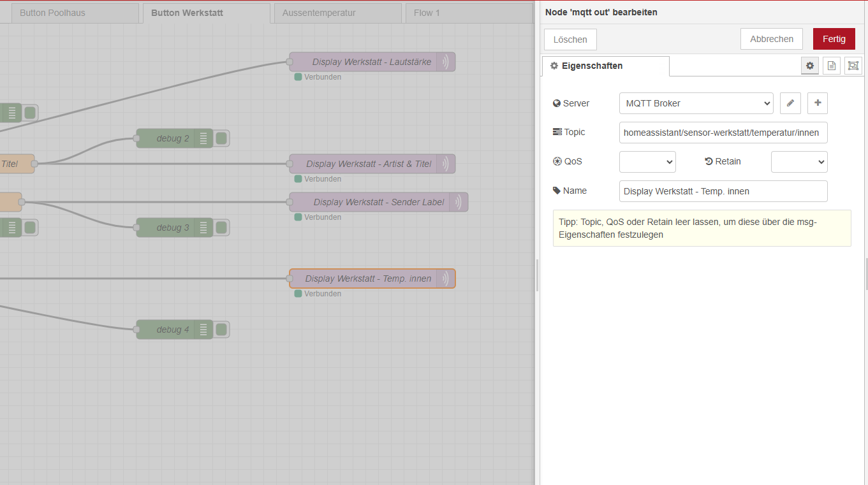This screenshot has width=868, height=485.
Task: Click Verbunden status under Temp. innen node
Action: point(318,294)
